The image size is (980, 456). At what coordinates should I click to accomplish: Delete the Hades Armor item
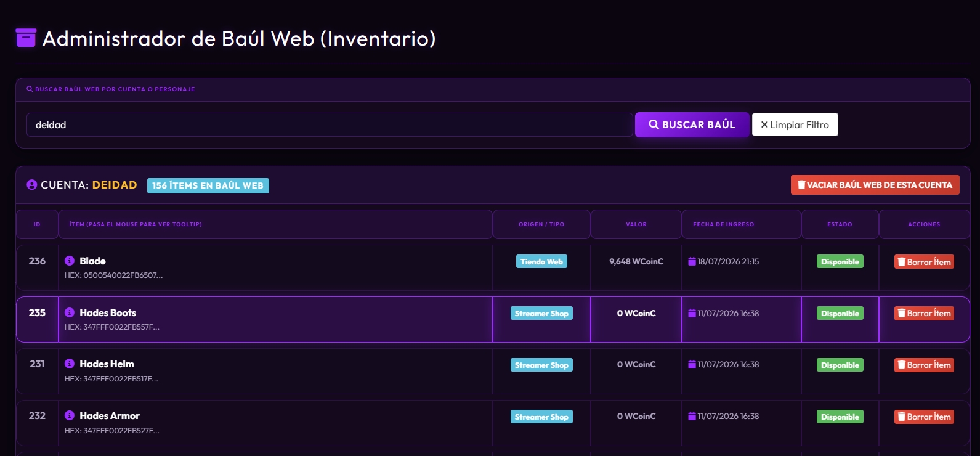(x=924, y=417)
